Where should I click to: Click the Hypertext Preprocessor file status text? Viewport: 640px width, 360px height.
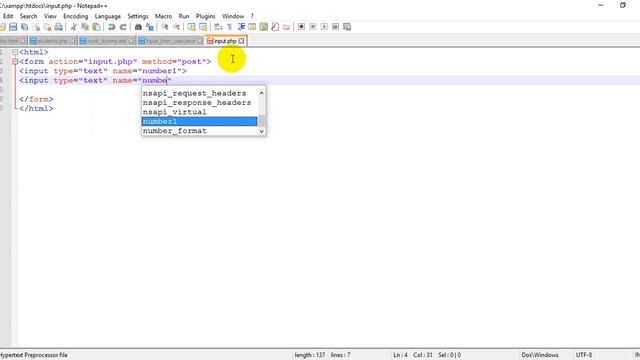pyautogui.click(x=34, y=355)
